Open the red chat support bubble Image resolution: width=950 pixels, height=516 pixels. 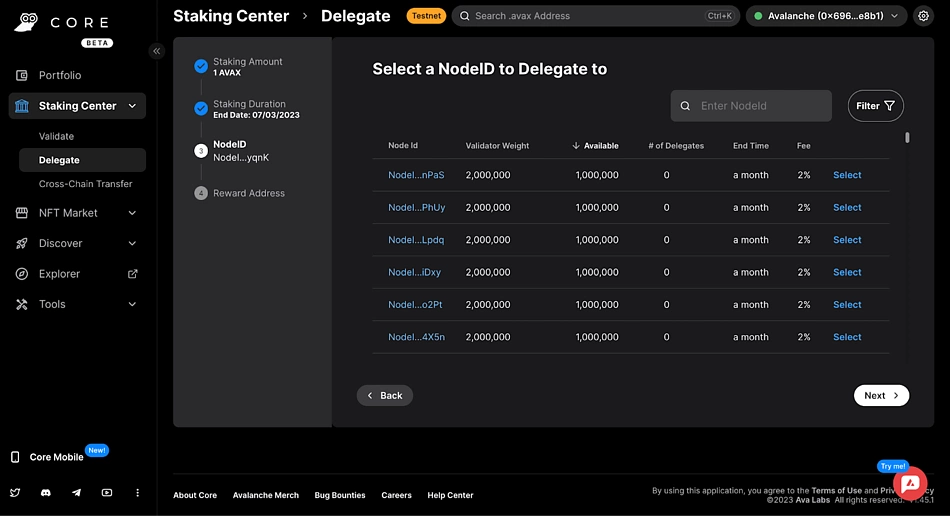(x=910, y=484)
